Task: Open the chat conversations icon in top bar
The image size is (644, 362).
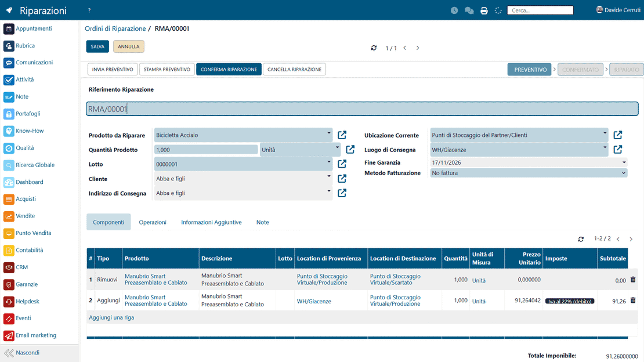Action: [469, 10]
